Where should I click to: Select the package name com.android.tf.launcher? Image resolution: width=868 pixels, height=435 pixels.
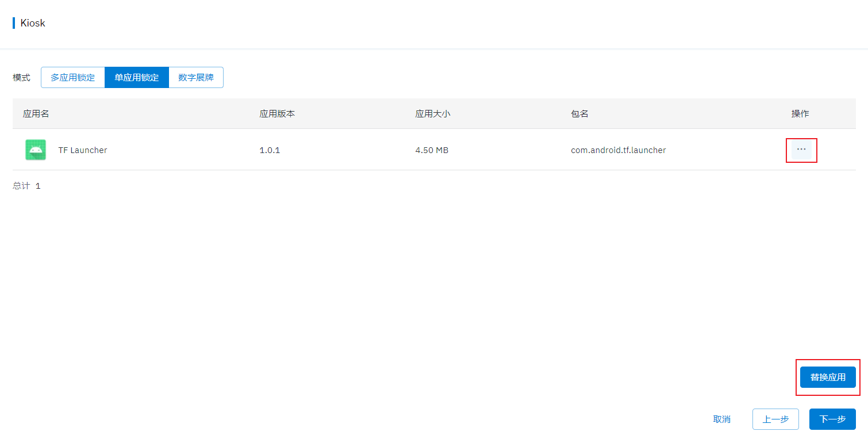618,150
